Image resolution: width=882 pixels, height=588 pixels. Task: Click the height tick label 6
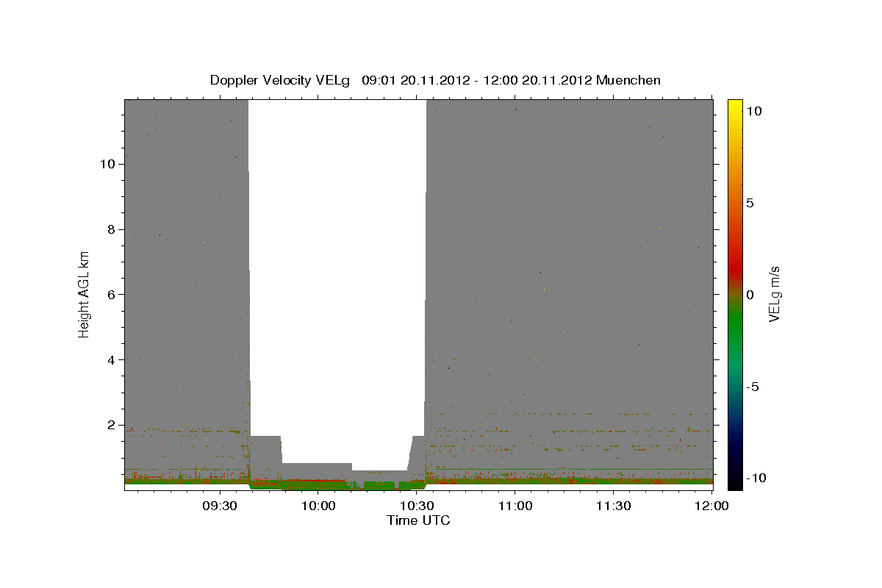110,294
